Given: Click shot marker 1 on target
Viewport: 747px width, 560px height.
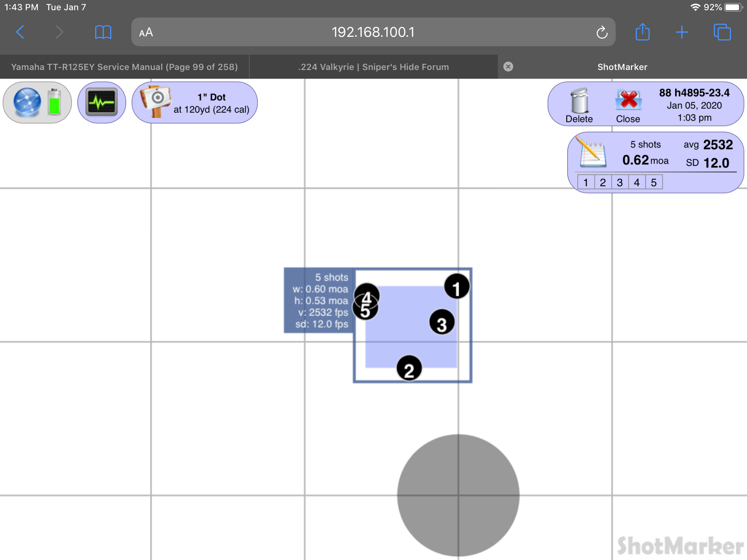Looking at the screenshot, I should [457, 287].
